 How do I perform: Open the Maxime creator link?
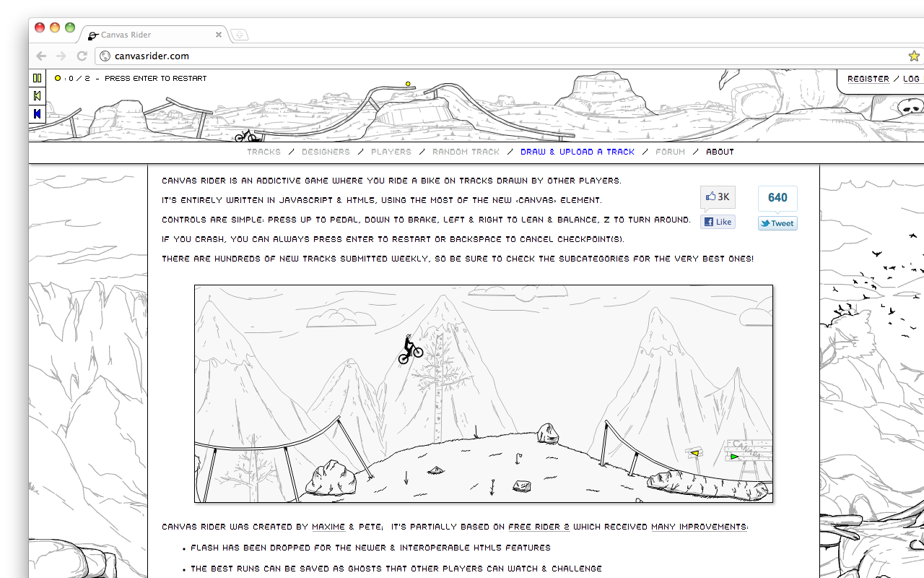pyautogui.click(x=328, y=527)
